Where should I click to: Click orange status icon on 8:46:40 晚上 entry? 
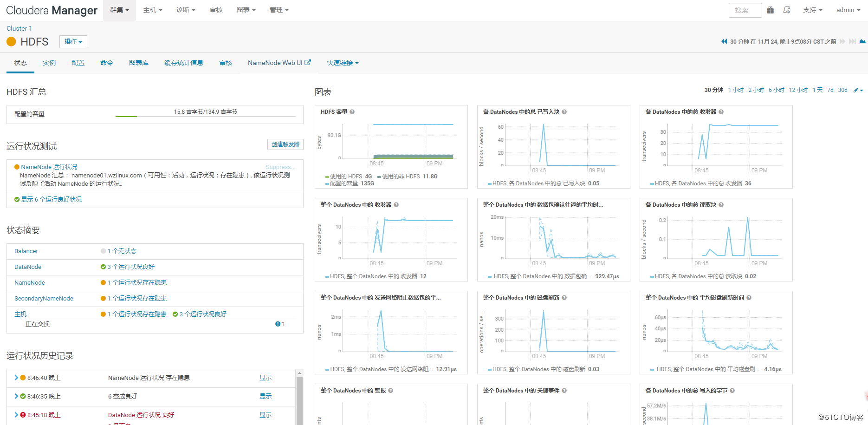23,378
